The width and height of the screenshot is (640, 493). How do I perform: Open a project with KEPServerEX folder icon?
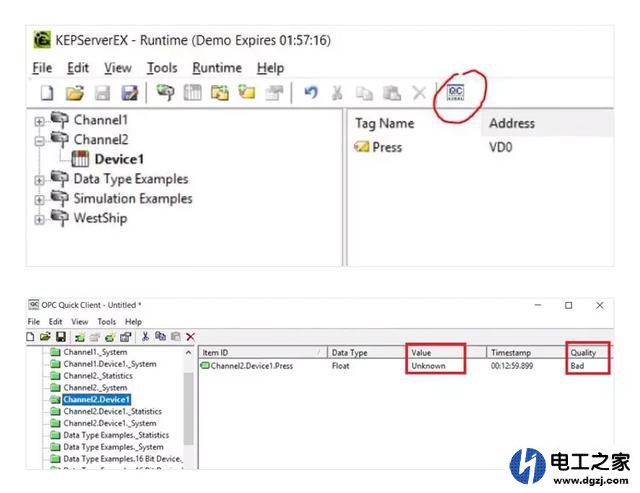pyautogui.click(x=75, y=93)
